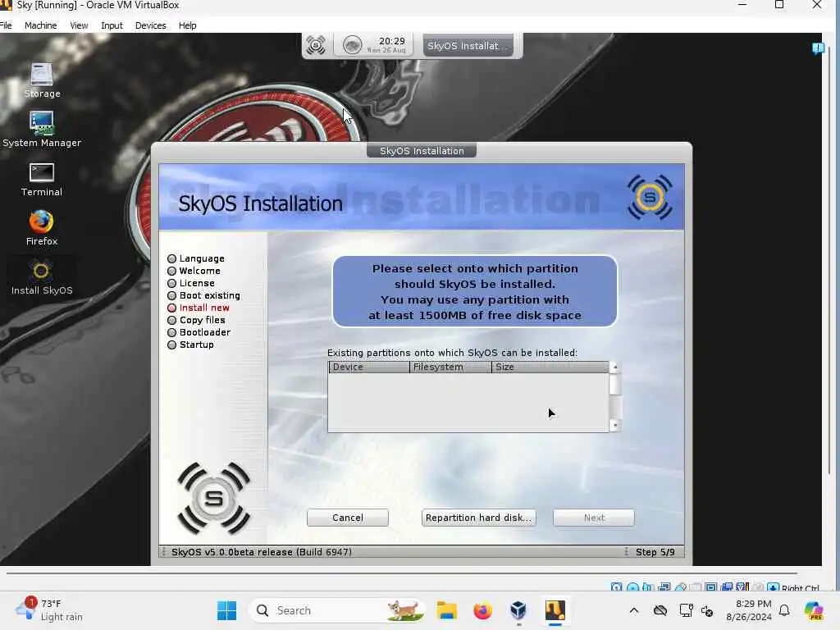Click the Startup step radio button

point(172,345)
